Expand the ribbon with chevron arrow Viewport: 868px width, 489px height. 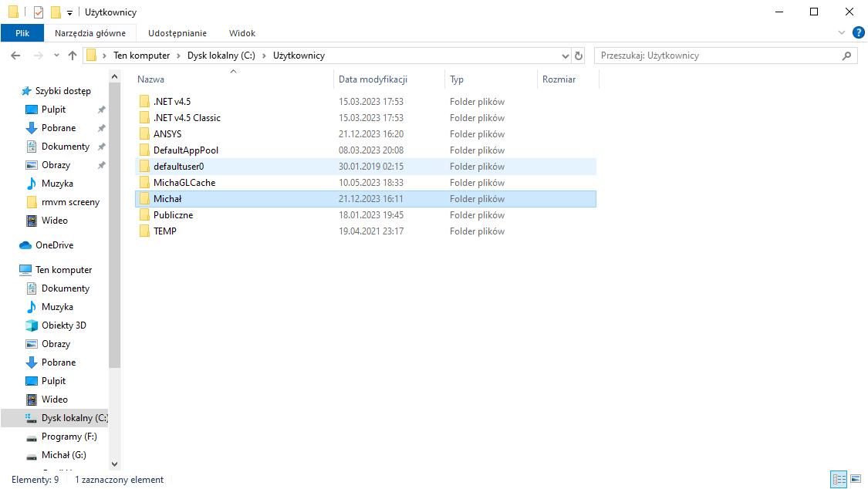coord(842,33)
